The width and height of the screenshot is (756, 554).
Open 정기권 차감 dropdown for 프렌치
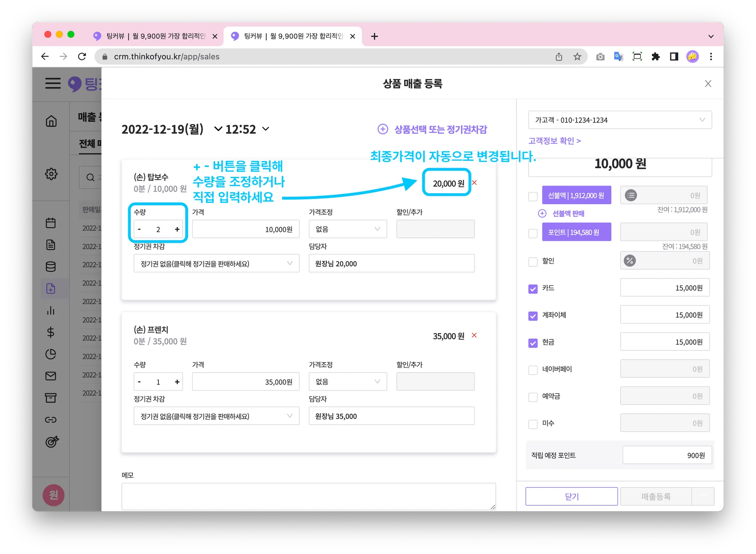216,416
